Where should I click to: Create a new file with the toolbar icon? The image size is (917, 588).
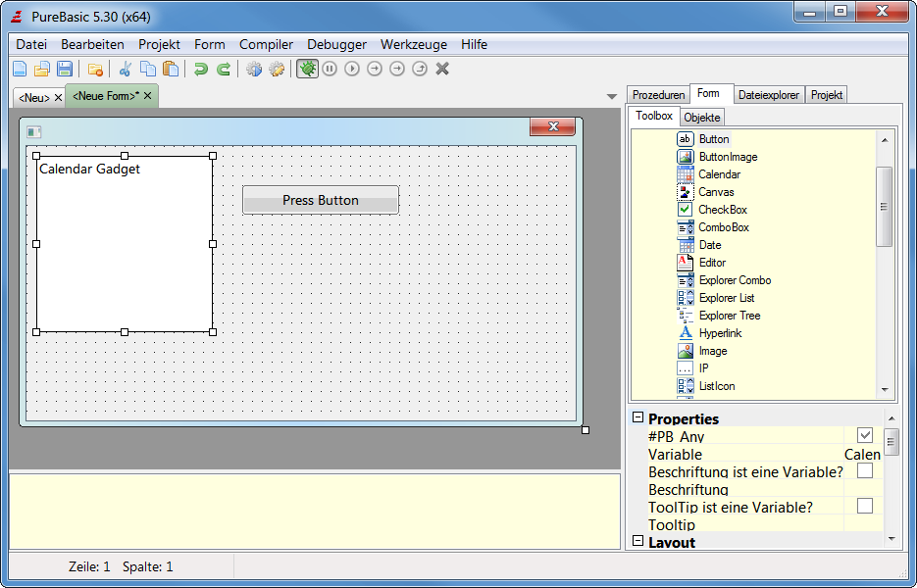(x=20, y=69)
